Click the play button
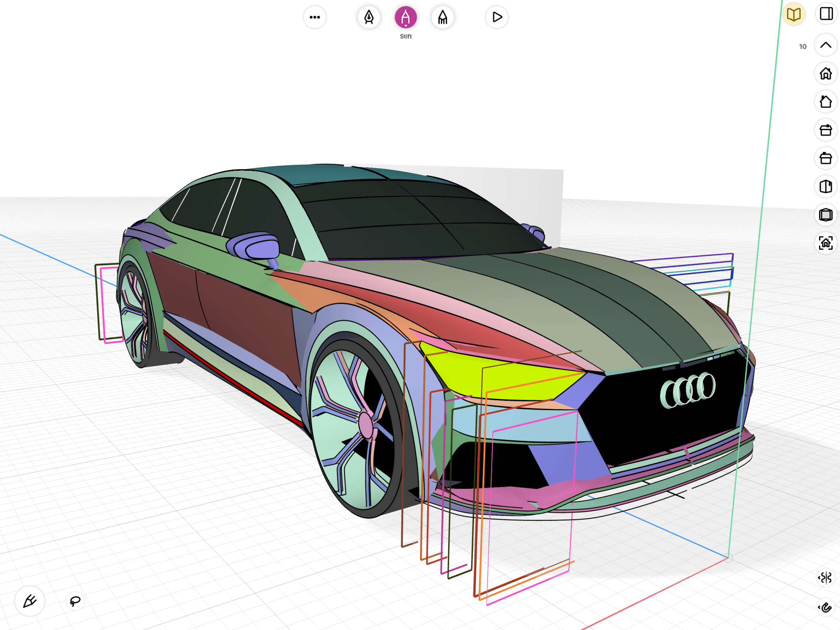This screenshot has width=840, height=630. pyautogui.click(x=497, y=17)
